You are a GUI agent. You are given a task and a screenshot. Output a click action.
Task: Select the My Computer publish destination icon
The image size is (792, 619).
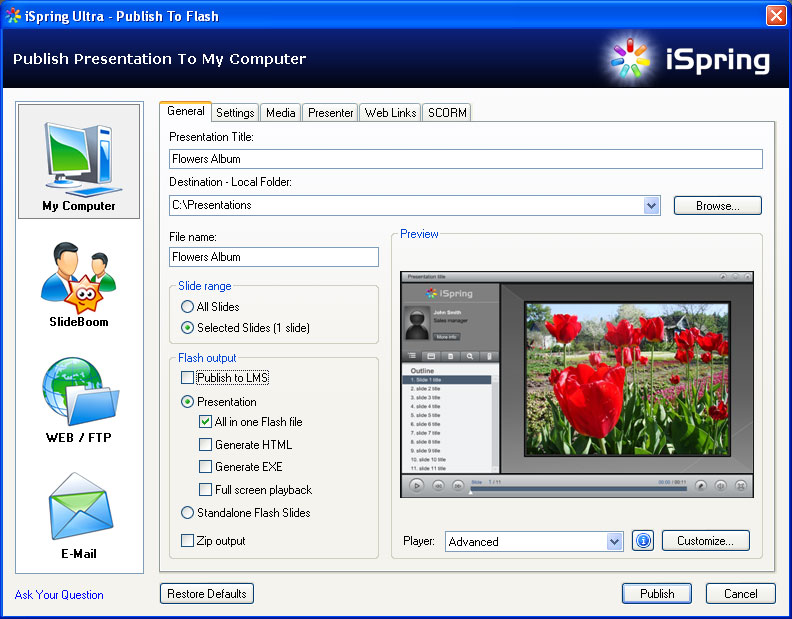click(x=79, y=161)
